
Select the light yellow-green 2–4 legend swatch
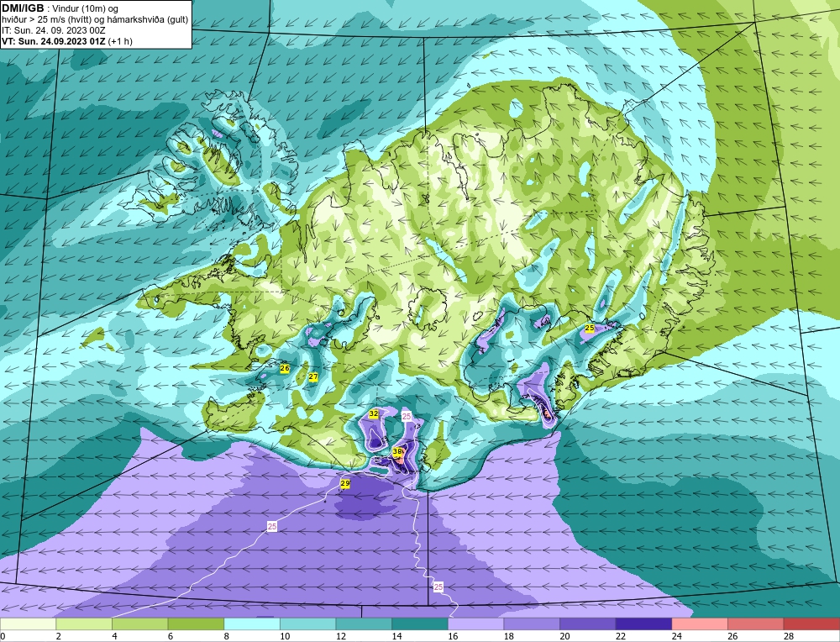(84, 624)
